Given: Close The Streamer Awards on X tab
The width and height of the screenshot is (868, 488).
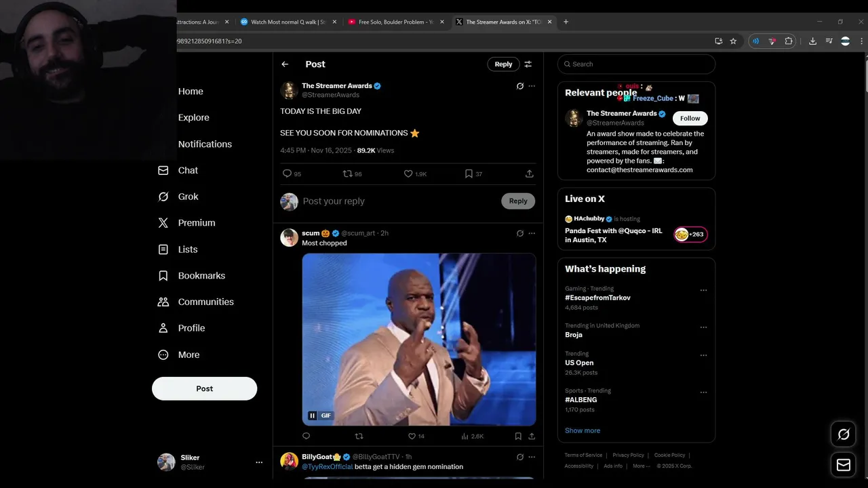Looking at the screenshot, I should point(549,22).
